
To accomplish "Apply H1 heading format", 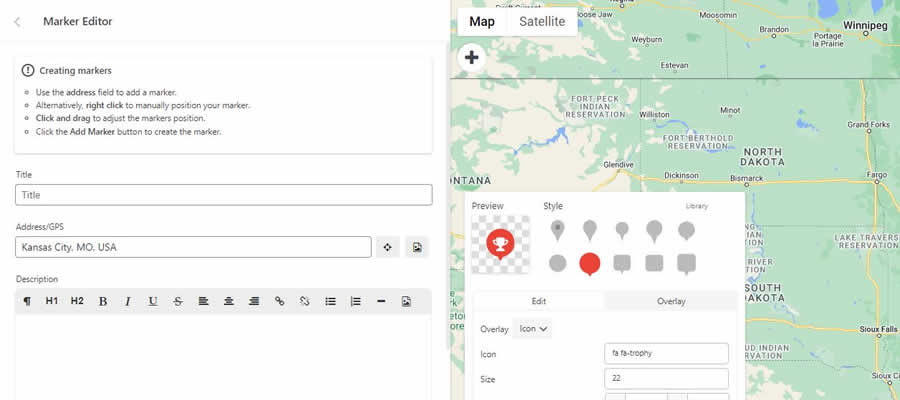I will click(52, 301).
